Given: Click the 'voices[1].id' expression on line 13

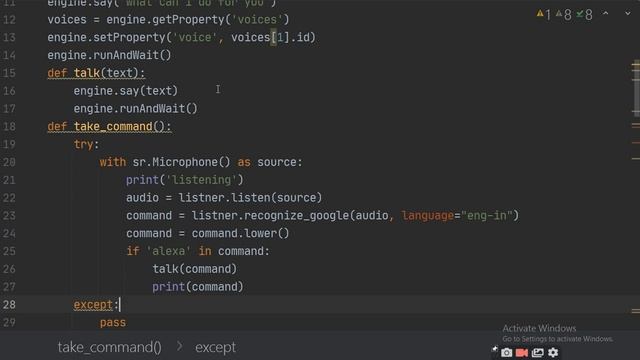Looking at the screenshot, I should [x=270, y=38].
